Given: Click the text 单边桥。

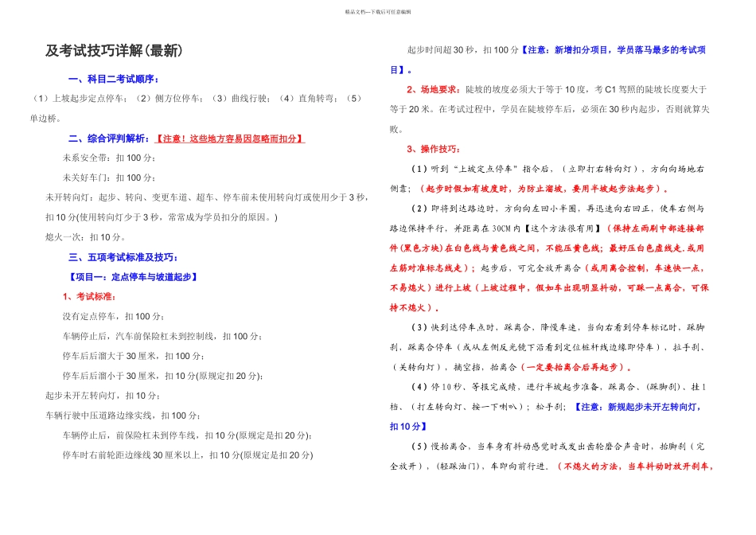Looking at the screenshot, I should point(46,119).
